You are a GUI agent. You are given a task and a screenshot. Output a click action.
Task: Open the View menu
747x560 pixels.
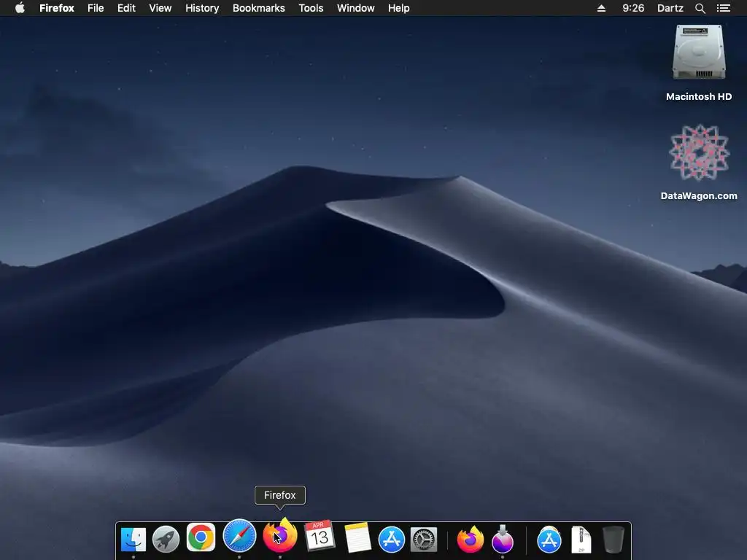(x=160, y=8)
